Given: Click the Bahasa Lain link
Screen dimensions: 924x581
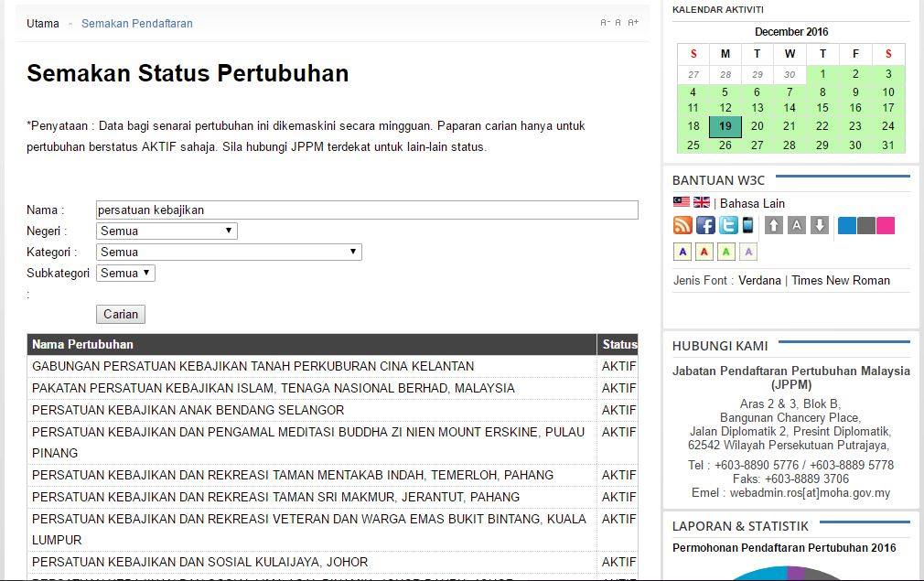Looking at the screenshot, I should pos(752,203).
